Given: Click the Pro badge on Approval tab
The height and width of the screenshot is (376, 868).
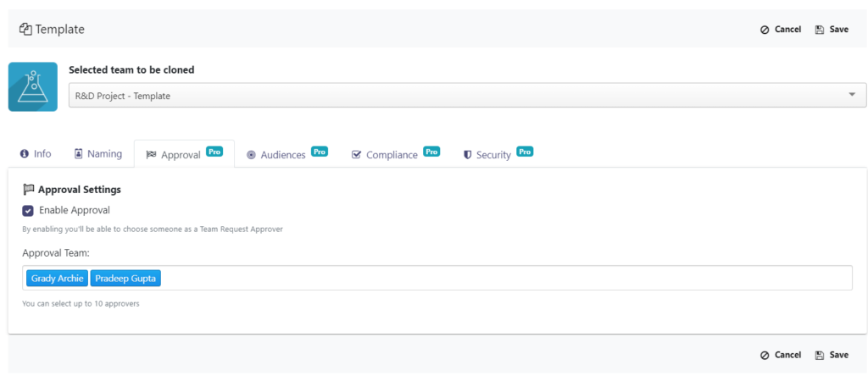Looking at the screenshot, I should (x=214, y=152).
